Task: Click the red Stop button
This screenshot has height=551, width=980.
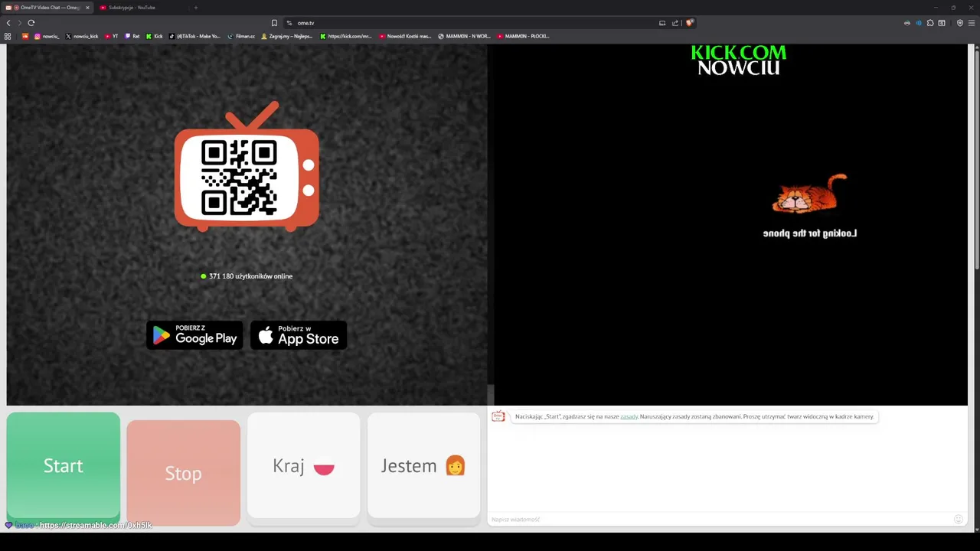Action: point(183,473)
